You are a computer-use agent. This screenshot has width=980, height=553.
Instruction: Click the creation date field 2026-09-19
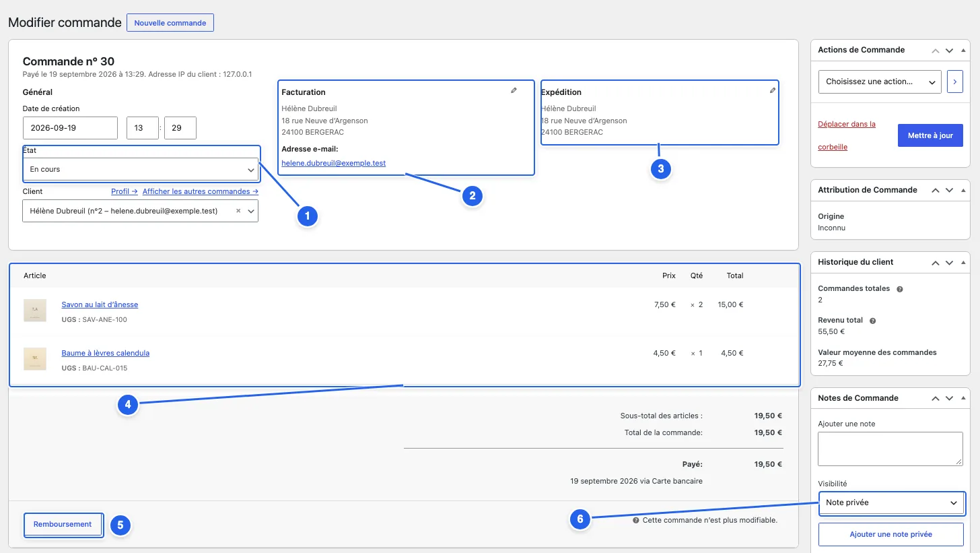[x=70, y=128]
